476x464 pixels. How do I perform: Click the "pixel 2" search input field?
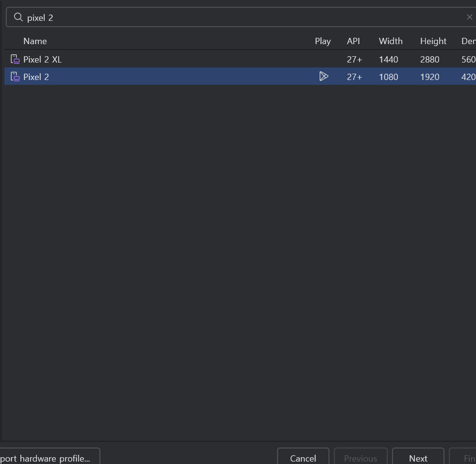[241, 17]
